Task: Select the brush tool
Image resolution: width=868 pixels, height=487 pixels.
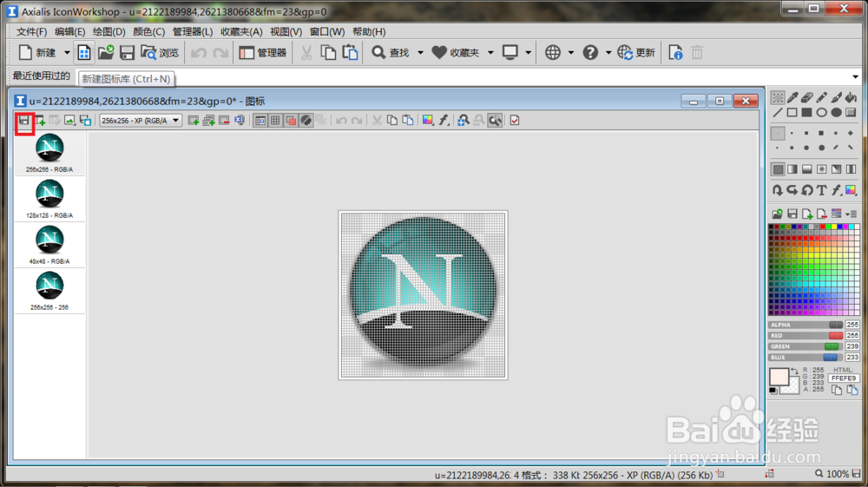Action: coord(836,98)
